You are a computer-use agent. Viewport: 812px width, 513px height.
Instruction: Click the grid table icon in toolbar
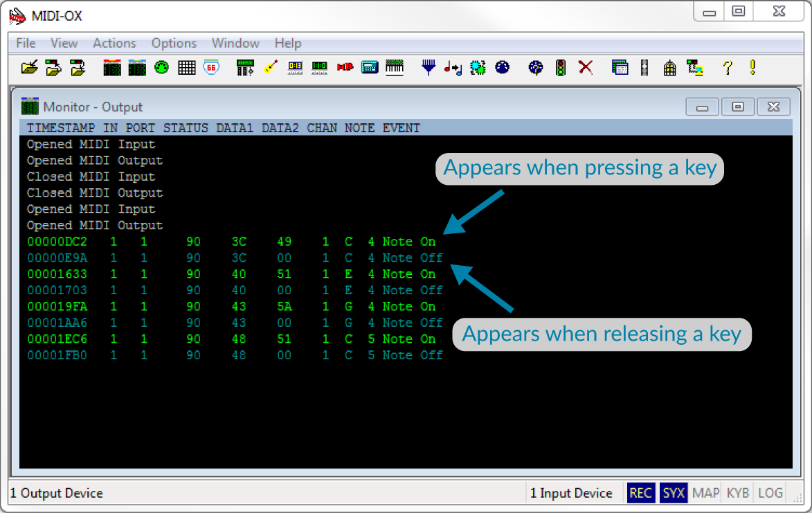coord(186,67)
